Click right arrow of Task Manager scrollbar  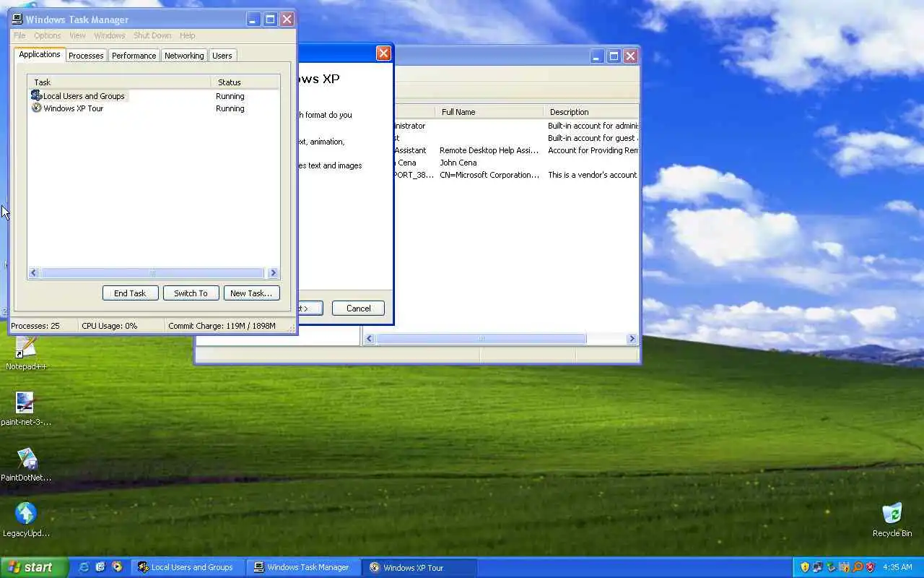pos(273,273)
